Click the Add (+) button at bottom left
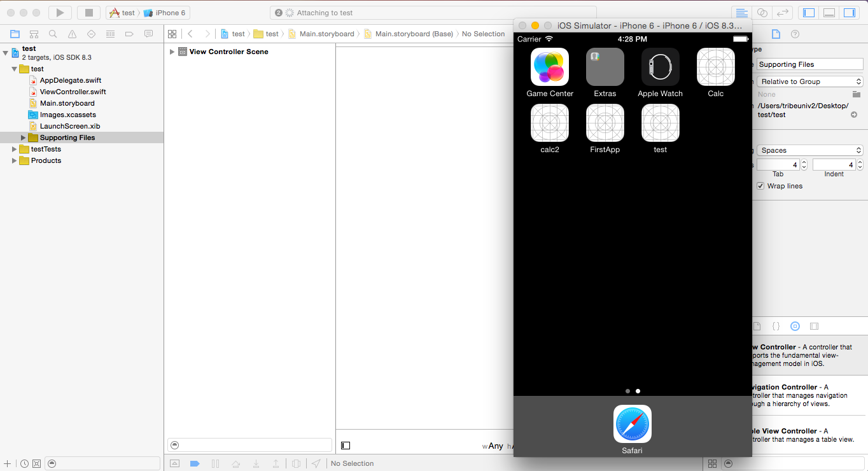This screenshot has height=471, width=868. pyautogui.click(x=8, y=463)
